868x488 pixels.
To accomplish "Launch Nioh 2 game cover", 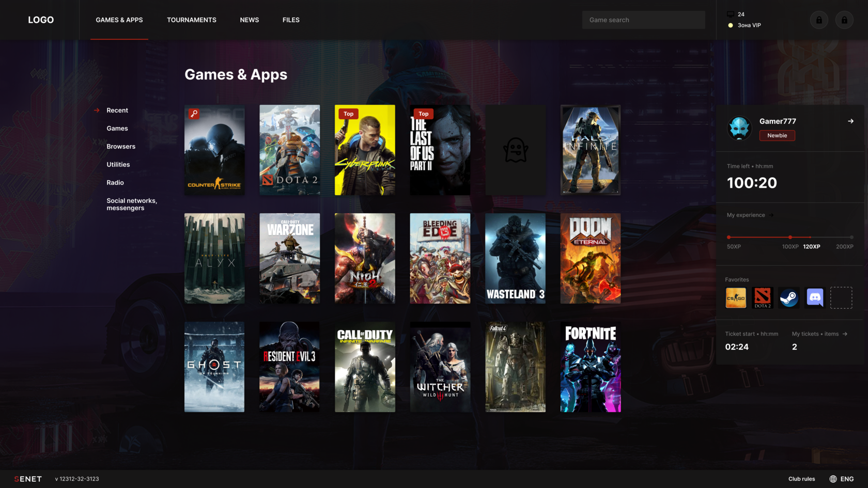I will point(365,259).
